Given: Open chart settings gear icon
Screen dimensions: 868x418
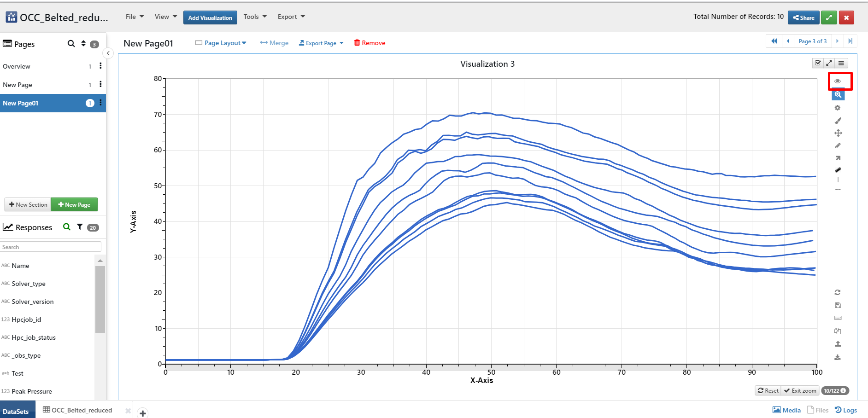Looking at the screenshot, I should 838,108.
